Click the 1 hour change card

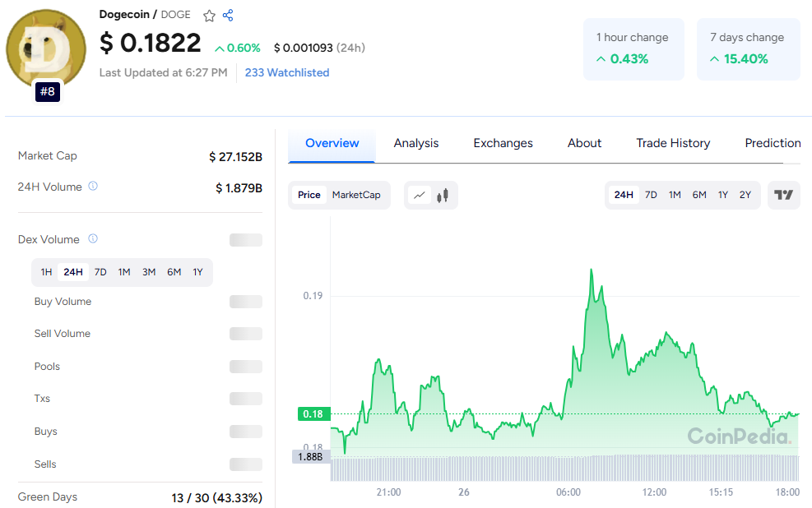point(633,49)
